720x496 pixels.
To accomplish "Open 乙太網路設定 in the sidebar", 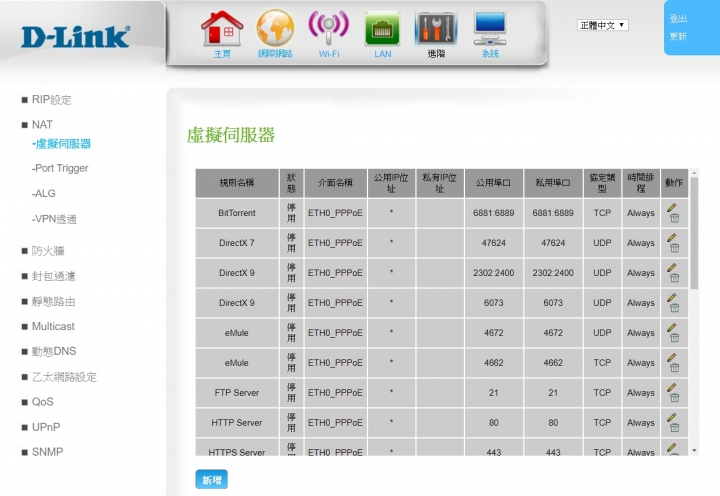I will click(64, 377).
